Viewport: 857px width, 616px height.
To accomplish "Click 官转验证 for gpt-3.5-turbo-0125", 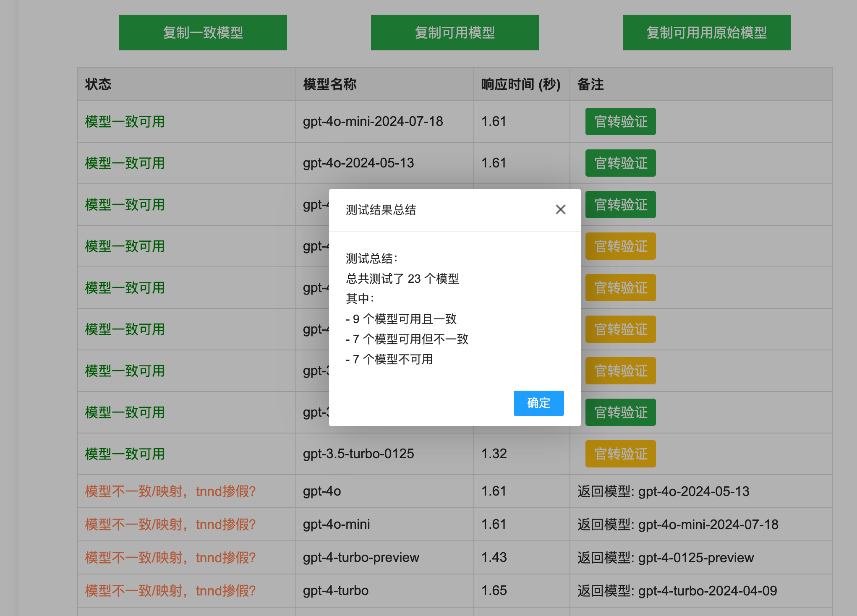I will [x=620, y=454].
